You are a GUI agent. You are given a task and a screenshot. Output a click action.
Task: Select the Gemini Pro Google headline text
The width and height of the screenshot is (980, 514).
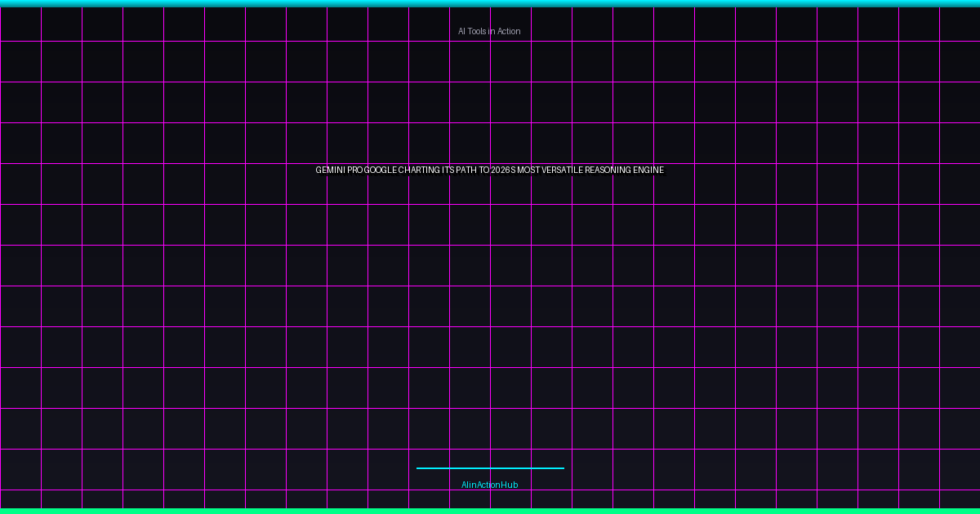490,170
